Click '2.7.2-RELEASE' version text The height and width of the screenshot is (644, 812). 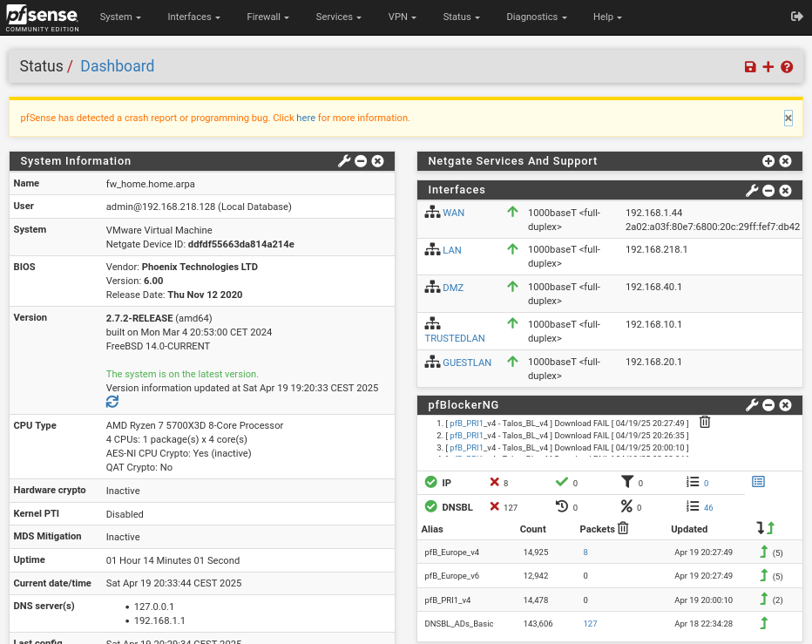[x=139, y=318]
